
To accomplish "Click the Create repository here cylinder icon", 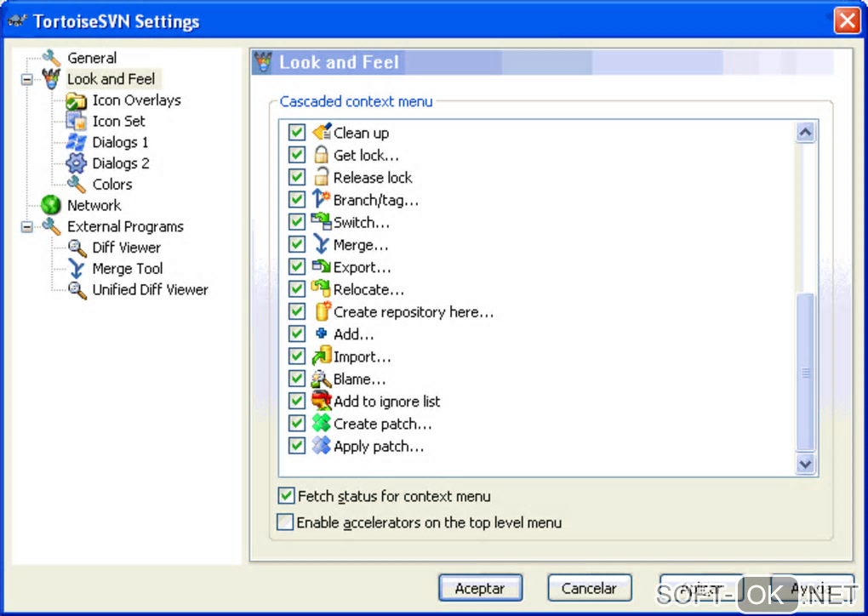I will (323, 311).
